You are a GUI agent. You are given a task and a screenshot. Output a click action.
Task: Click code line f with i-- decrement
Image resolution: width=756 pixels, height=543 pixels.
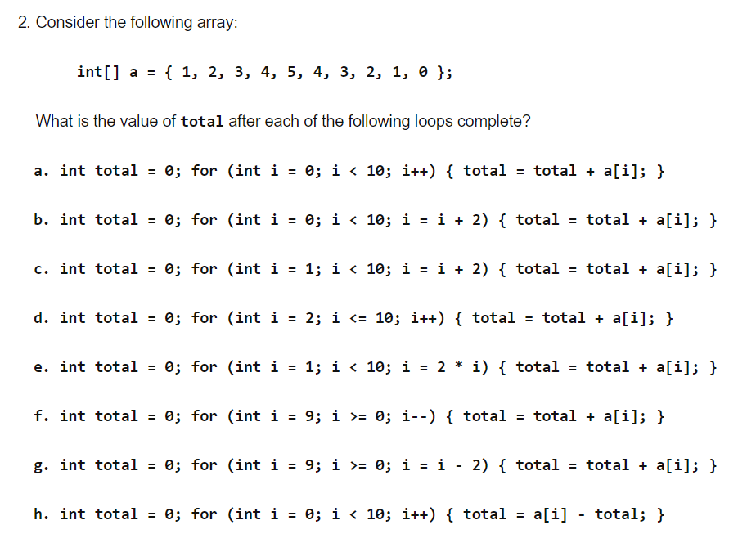[x=349, y=416]
